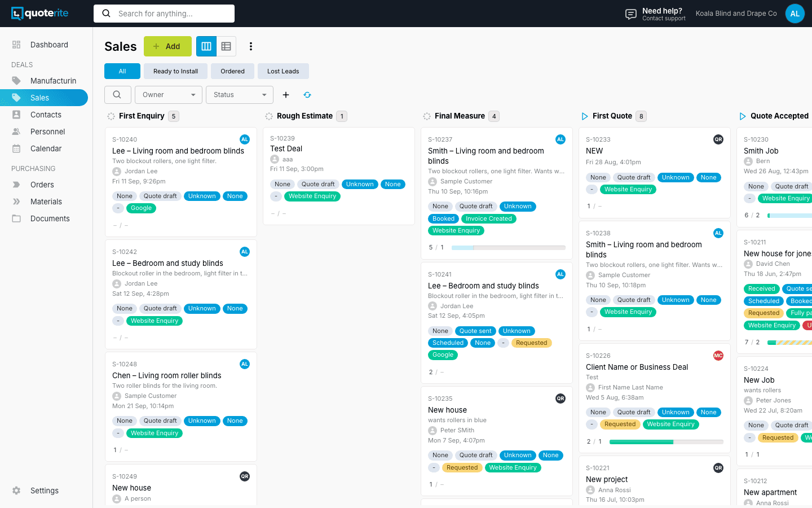Show the Lost Leads tab

click(283, 71)
